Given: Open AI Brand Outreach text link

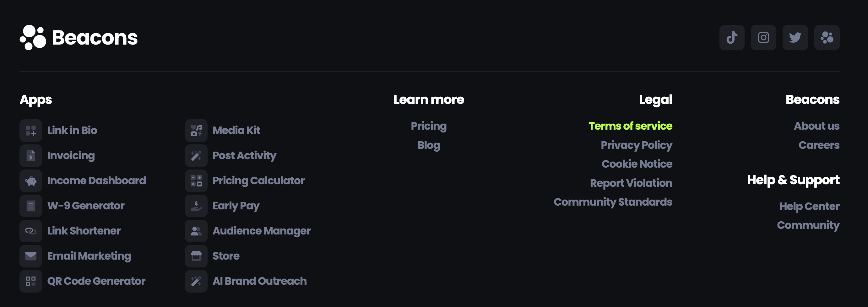Looking at the screenshot, I should 259,281.
